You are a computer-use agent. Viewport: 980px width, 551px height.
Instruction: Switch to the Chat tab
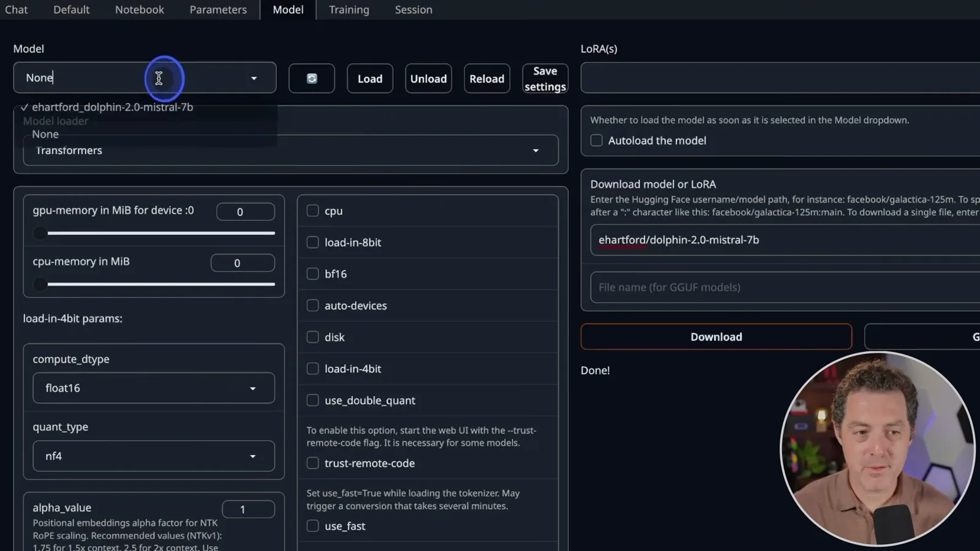17,10
